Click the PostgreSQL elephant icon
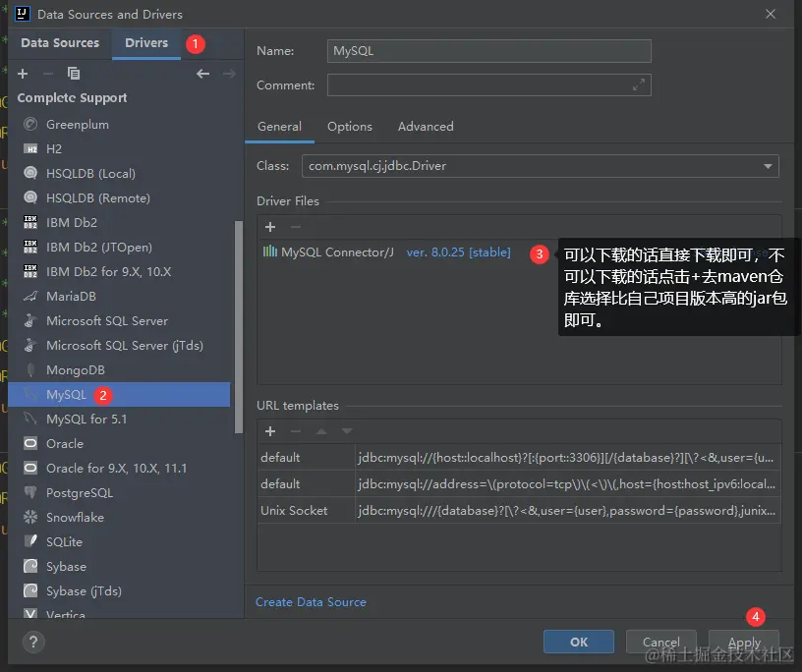Viewport: 802px width, 672px height. point(30,492)
